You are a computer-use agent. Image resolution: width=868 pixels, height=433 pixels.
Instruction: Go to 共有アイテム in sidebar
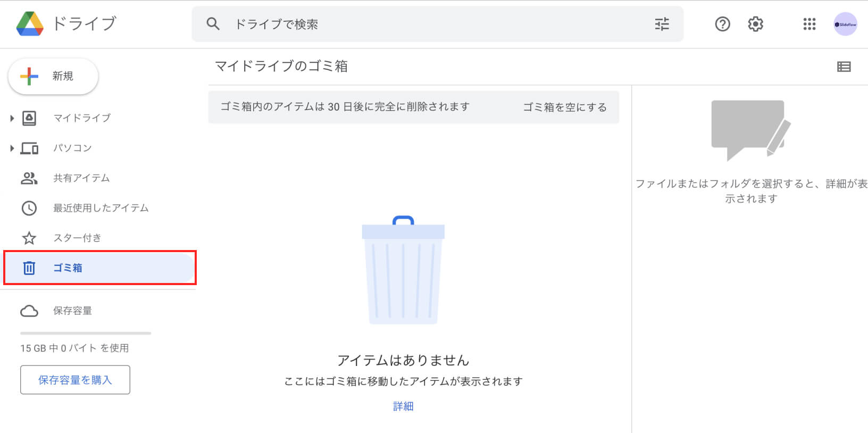pos(81,178)
